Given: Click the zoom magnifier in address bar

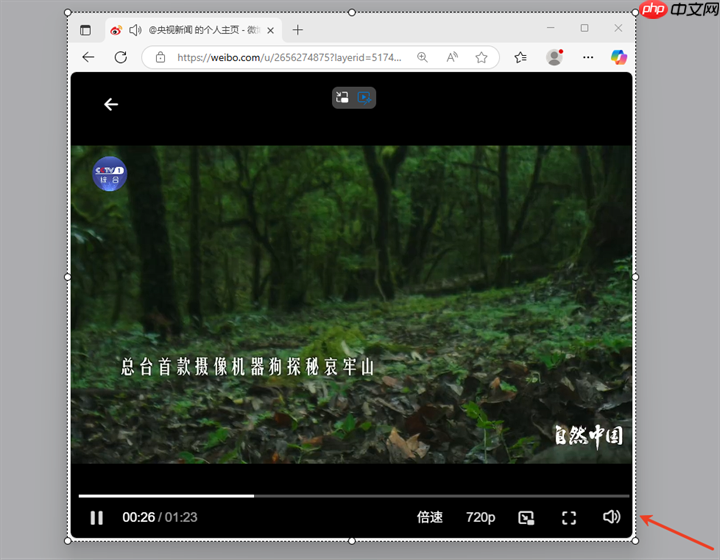Looking at the screenshot, I should click(x=422, y=57).
